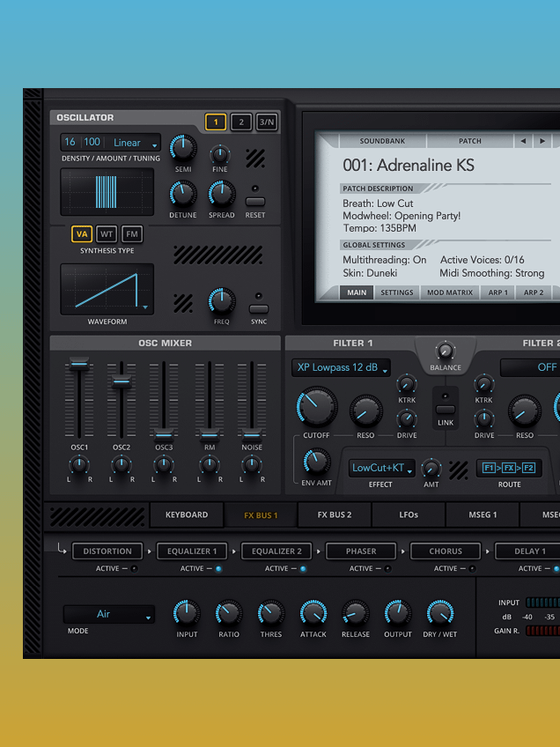Click the DETUNE knob in oscillator section

pos(182,194)
